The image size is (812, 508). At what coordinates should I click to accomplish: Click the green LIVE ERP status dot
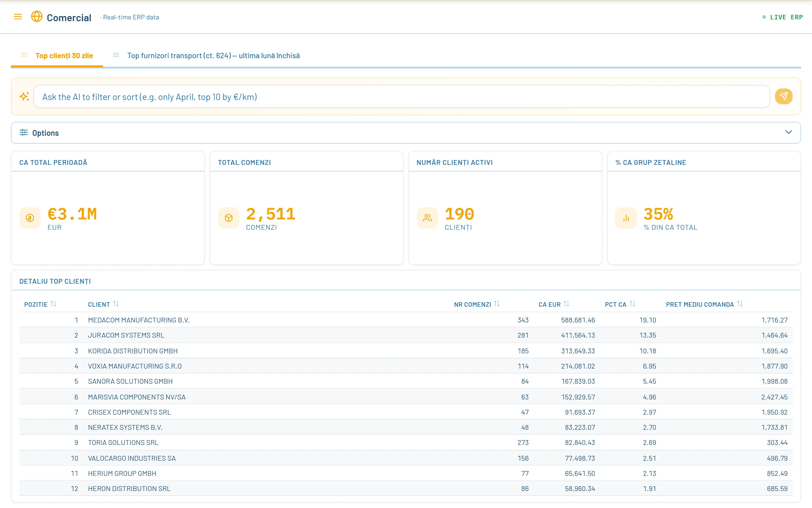(764, 17)
